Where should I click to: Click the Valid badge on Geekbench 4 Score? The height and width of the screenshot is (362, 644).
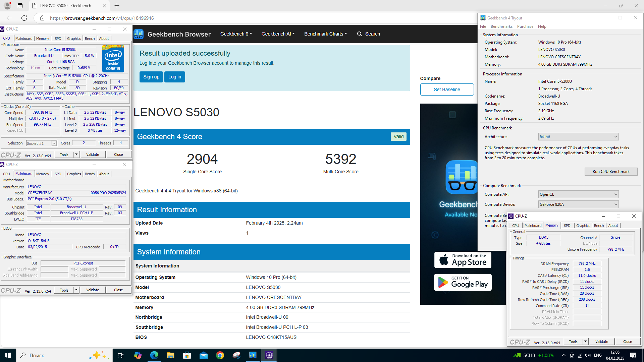point(398,136)
